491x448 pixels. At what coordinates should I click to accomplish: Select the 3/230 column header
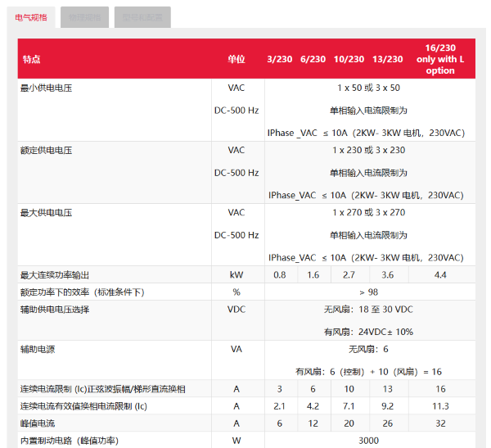click(x=280, y=59)
